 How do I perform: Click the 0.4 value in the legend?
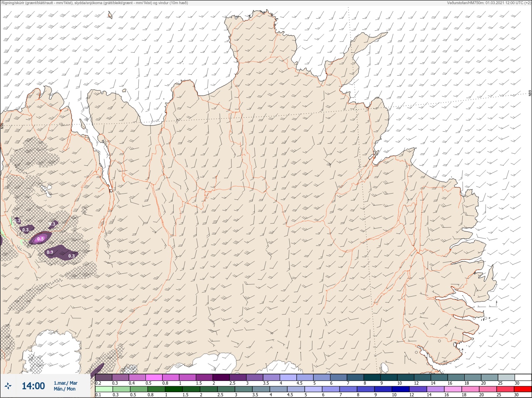(x=132, y=383)
